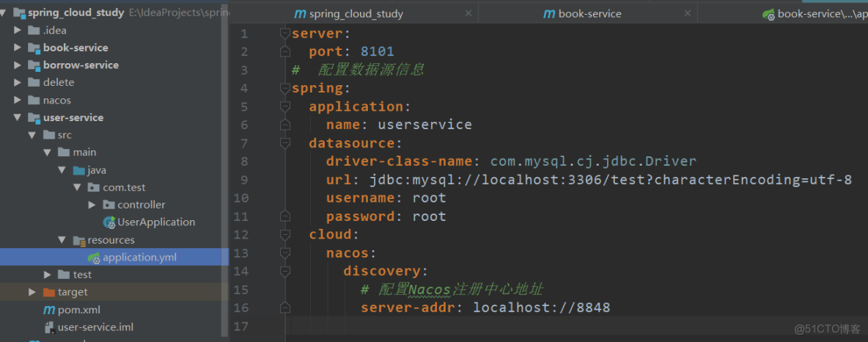Click server-addr value localhost://8848
This screenshot has width=868, height=342.
(x=541, y=307)
